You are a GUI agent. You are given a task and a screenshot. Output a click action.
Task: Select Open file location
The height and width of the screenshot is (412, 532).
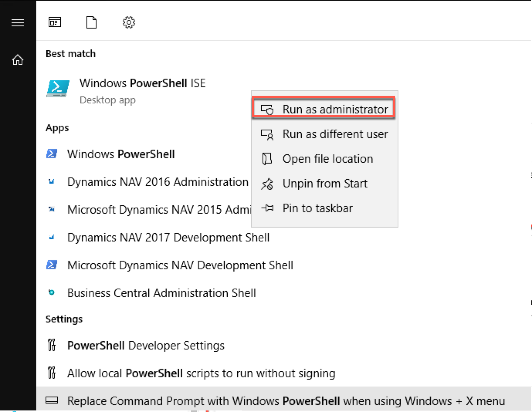324,159
